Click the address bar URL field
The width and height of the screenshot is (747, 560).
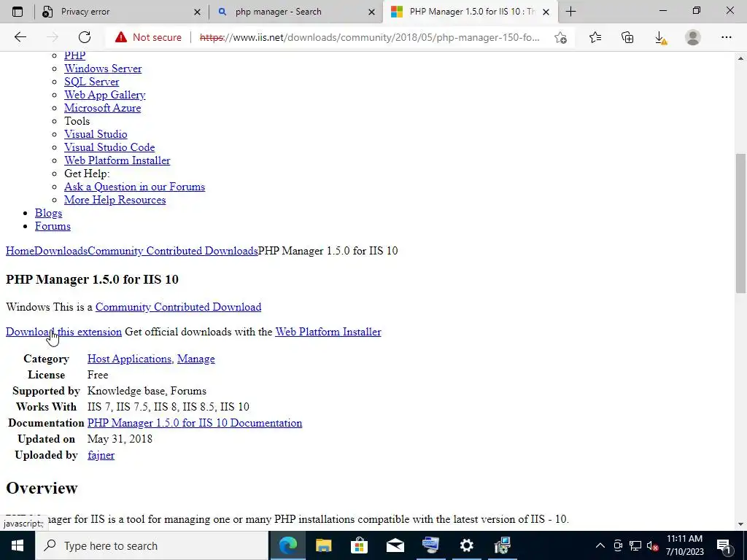(x=370, y=37)
